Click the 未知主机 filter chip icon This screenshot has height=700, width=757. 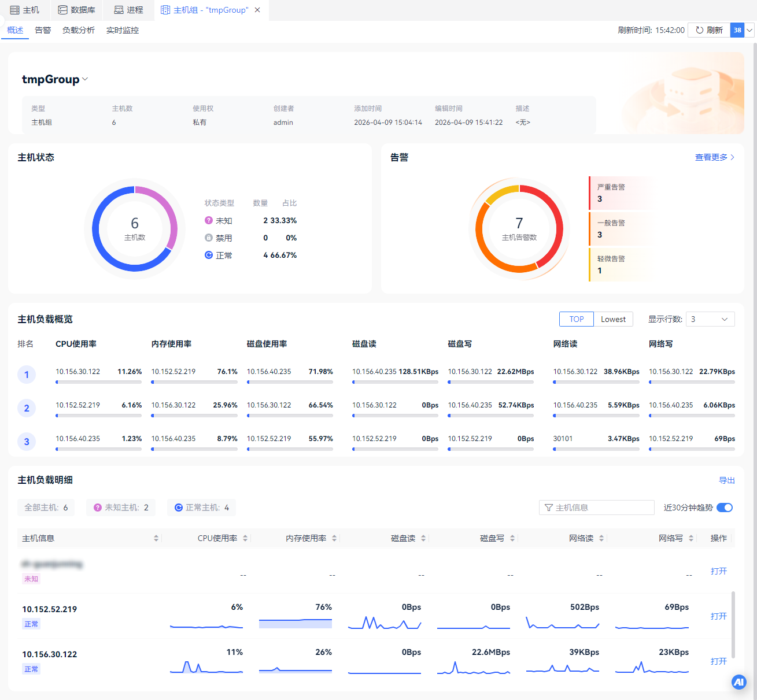98,508
